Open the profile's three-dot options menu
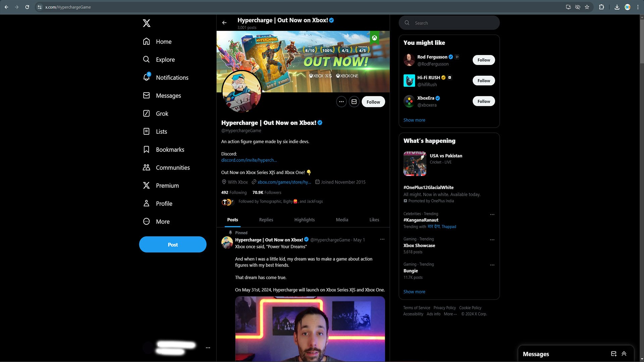Screen dimensions: 644x362 coord(341,102)
